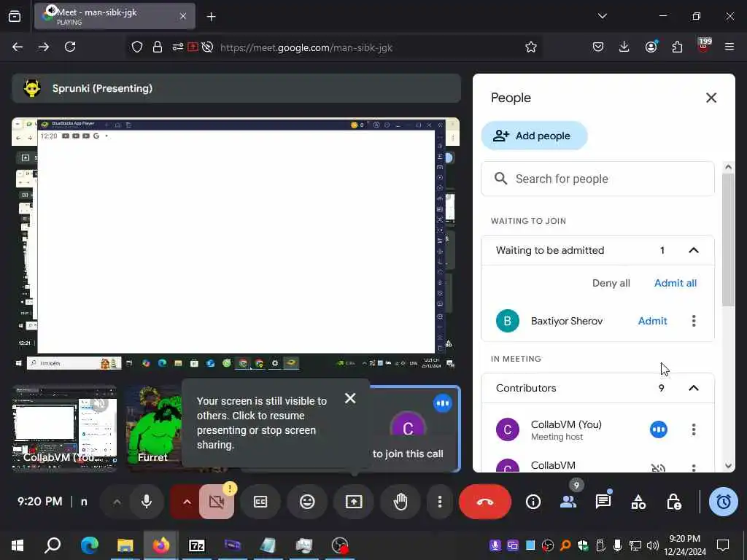This screenshot has width=747, height=560.
Task: Click the site padlock icon
Action: coord(158,47)
